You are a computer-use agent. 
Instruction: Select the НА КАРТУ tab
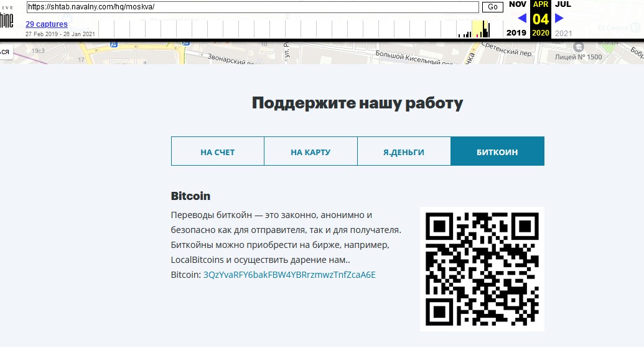pyautogui.click(x=310, y=151)
